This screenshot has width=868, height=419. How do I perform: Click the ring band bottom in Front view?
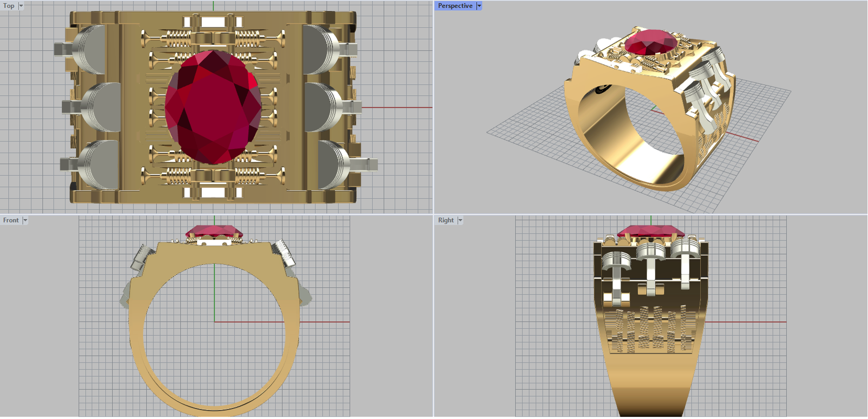tap(214, 410)
